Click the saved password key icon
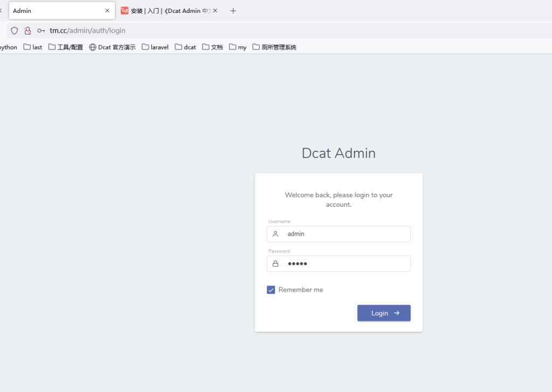This screenshot has width=552, height=392. click(x=41, y=31)
